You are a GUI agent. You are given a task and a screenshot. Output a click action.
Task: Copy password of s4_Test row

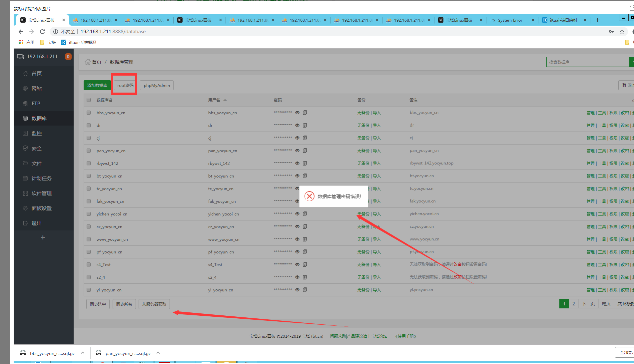[305, 264]
